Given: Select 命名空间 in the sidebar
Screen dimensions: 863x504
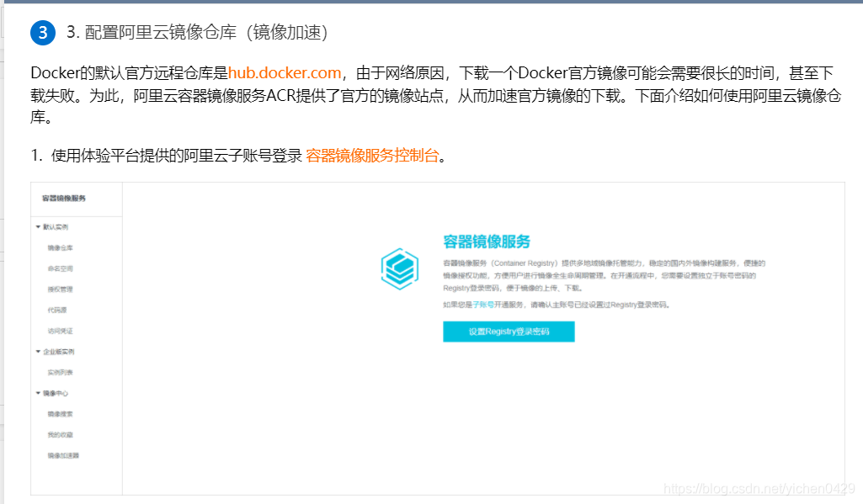Looking at the screenshot, I should (60, 269).
